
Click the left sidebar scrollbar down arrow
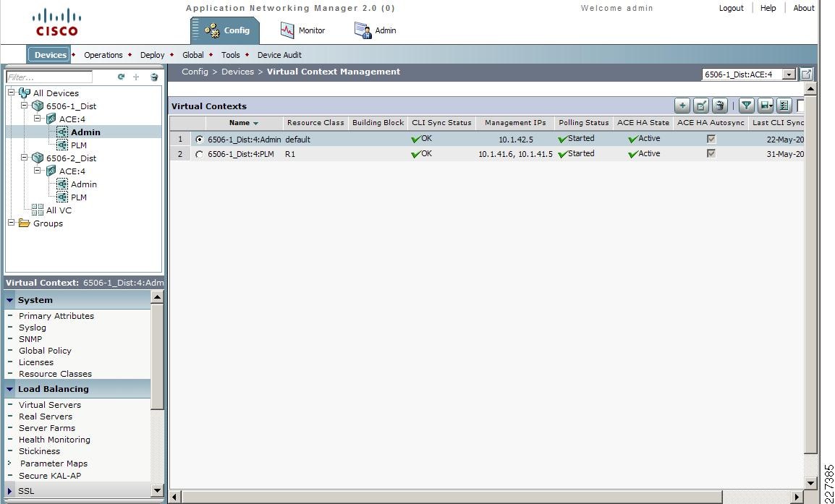pyautogui.click(x=157, y=491)
